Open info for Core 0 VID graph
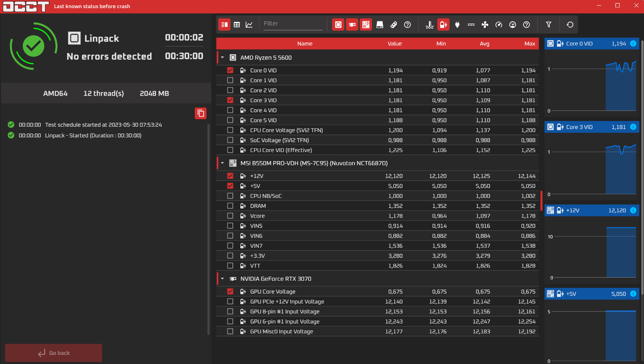Viewport: 644px width, 364px height. pos(633,43)
